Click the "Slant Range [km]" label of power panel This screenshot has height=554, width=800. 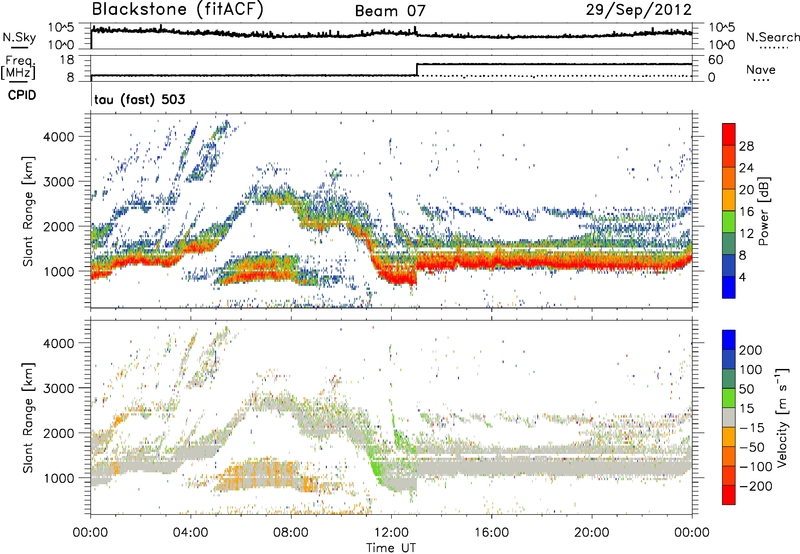pos(28,211)
